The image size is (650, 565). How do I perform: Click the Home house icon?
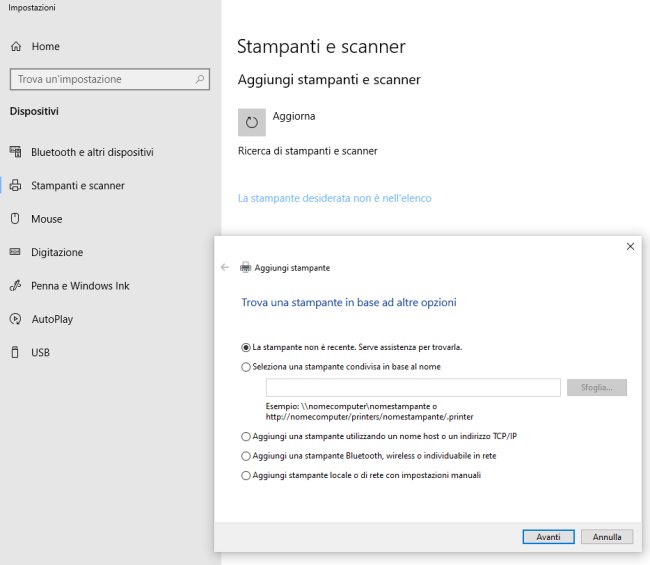(x=16, y=46)
